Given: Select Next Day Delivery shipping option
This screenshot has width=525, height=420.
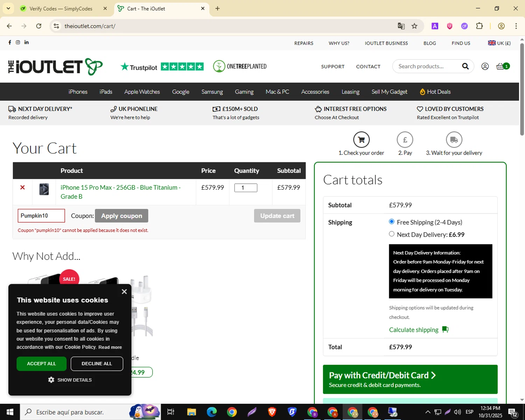Looking at the screenshot, I should click(392, 234).
